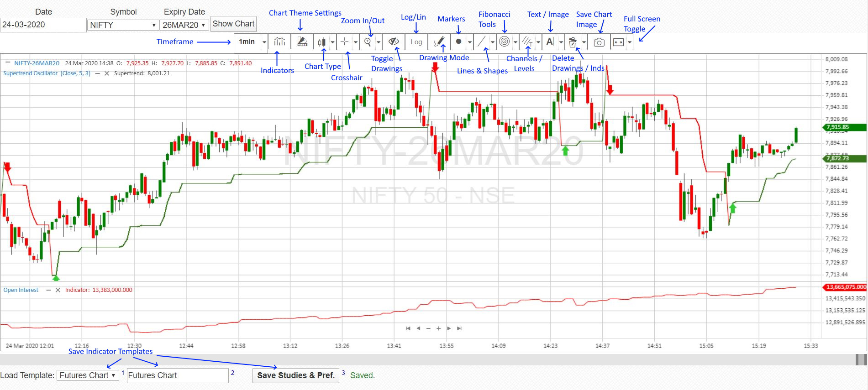Click the 7,891.40 close price value
This screenshot has width=868, height=390.
pos(241,63)
